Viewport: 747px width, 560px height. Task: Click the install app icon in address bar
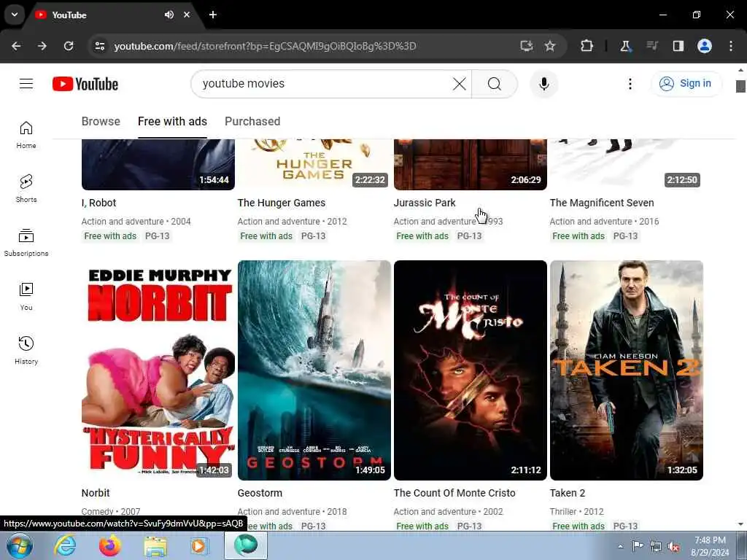click(527, 46)
